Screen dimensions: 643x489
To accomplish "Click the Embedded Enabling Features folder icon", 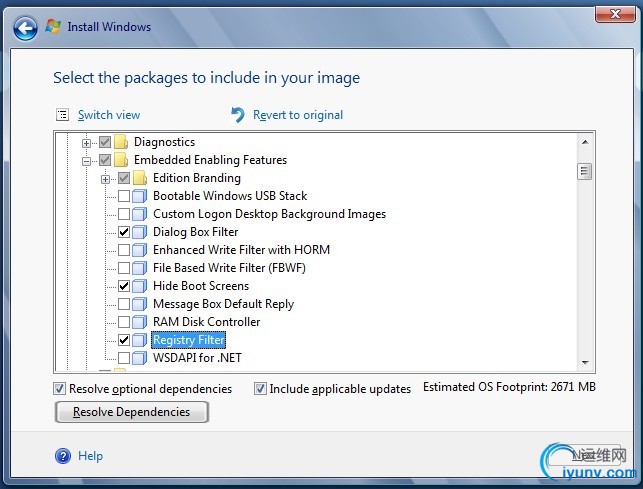I will pyautogui.click(x=121, y=160).
